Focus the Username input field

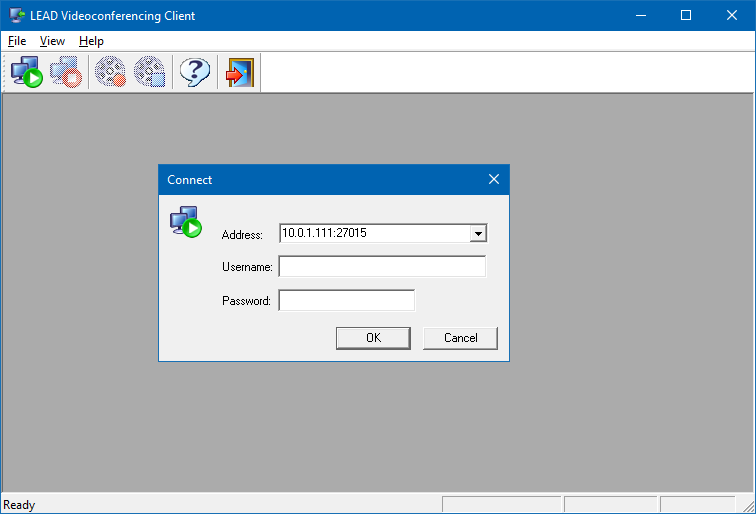(382, 267)
